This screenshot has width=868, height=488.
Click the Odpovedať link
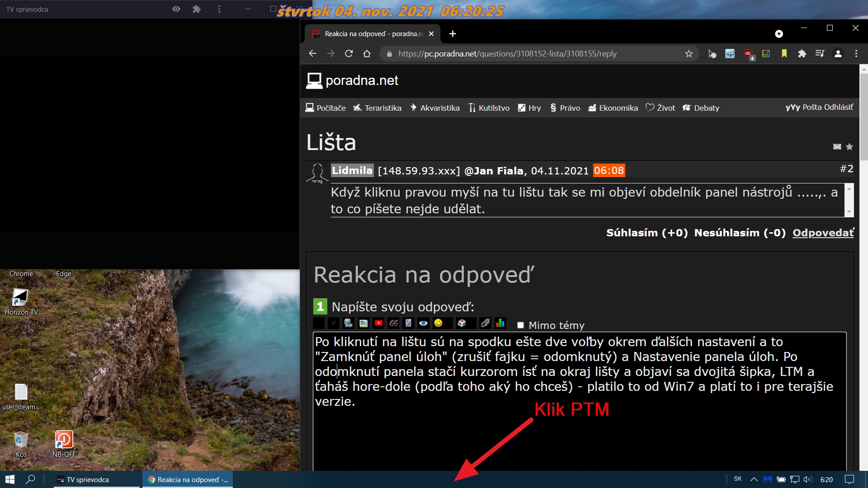pos(823,233)
